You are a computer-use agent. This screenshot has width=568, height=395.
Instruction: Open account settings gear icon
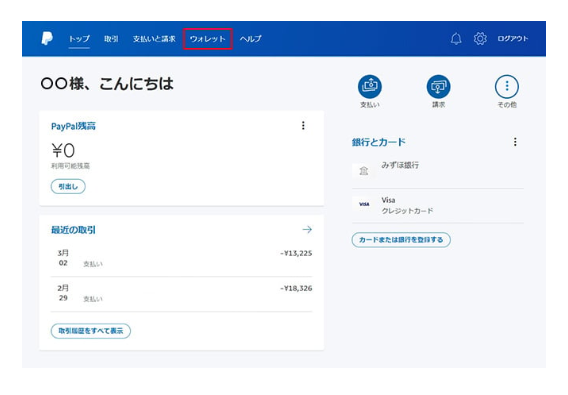point(480,38)
